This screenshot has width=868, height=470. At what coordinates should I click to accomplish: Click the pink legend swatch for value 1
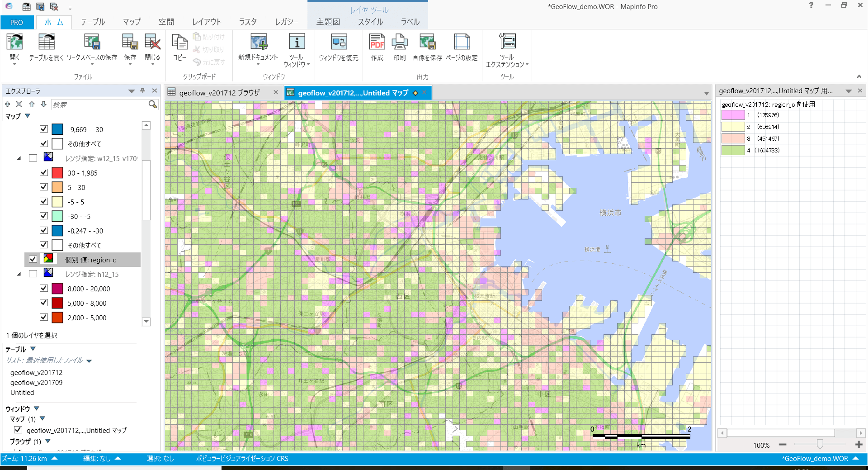point(733,115)
